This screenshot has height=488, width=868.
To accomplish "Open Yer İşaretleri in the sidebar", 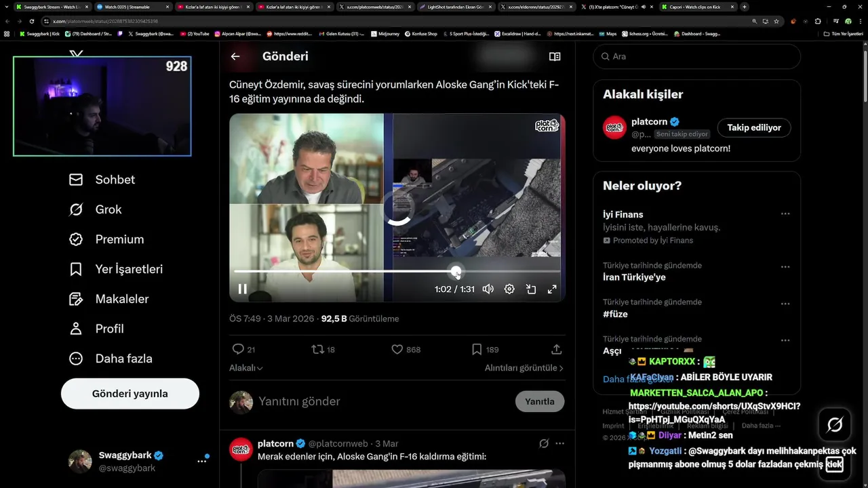I will coord(116,269).
